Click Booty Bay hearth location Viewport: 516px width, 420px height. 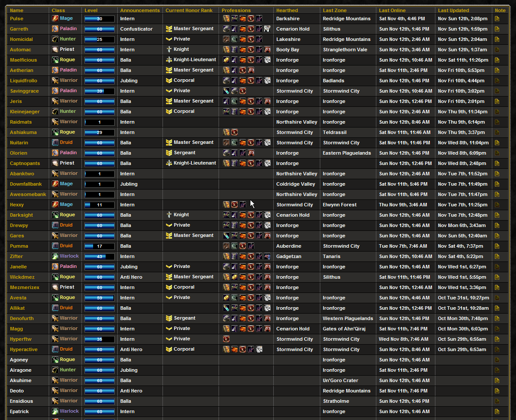click(288, 50)
